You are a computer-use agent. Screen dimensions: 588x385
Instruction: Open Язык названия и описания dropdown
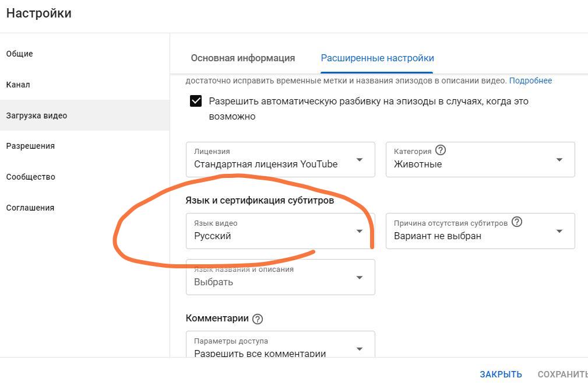click(280, 277)
